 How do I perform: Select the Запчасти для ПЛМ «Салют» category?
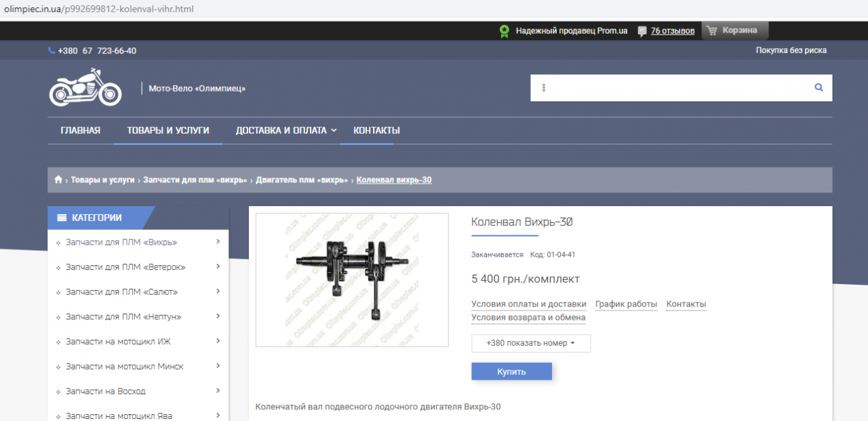point(122,292)
